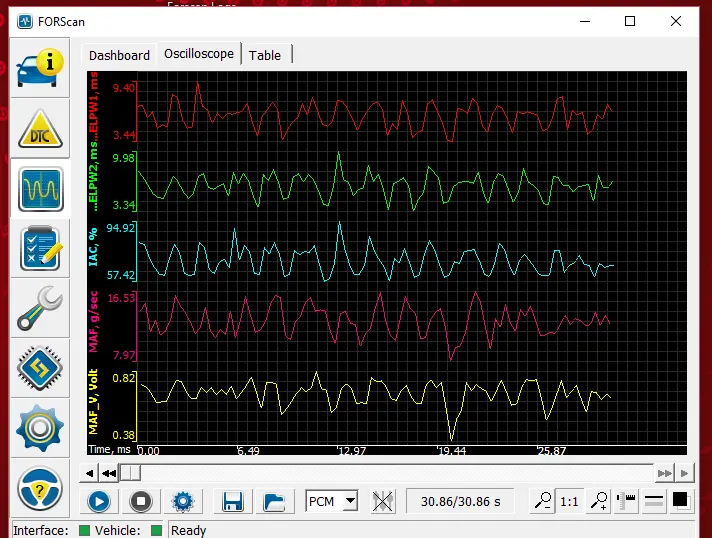Viewport: 712px width, 538px height.
Task: Open the settings gear in sidebar
Action: tap(40, 428)
